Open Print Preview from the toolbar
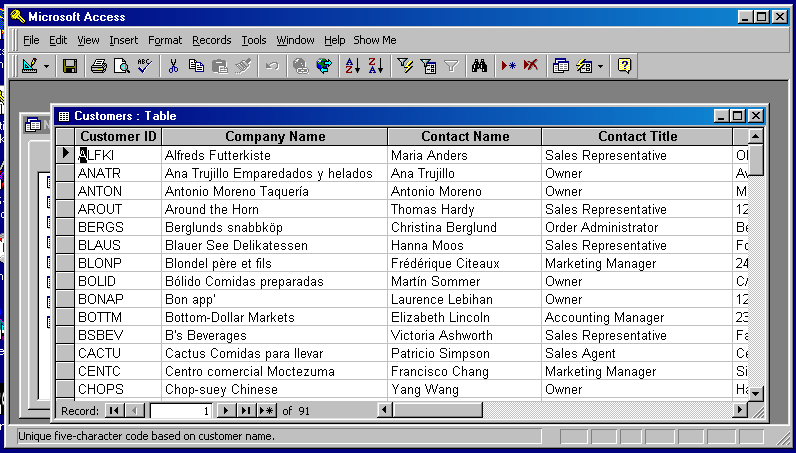This screenshot has height=453, width=796. coord(122,66)
